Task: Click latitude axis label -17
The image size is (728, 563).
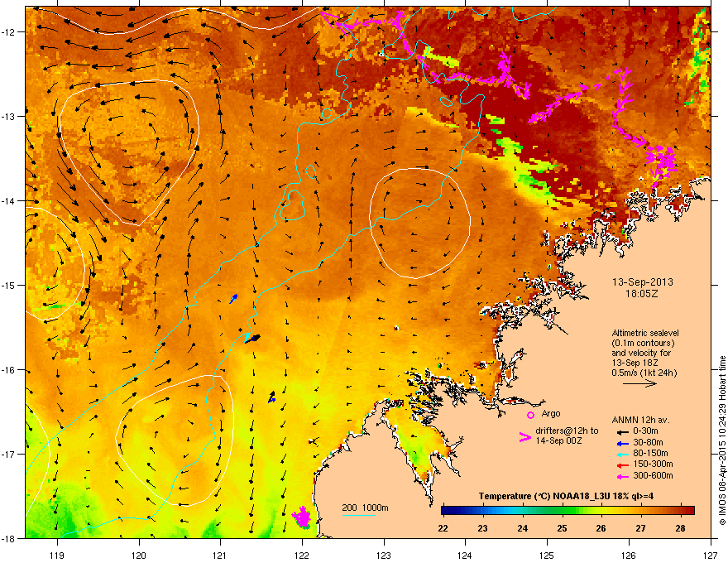Action: [9, 454]
